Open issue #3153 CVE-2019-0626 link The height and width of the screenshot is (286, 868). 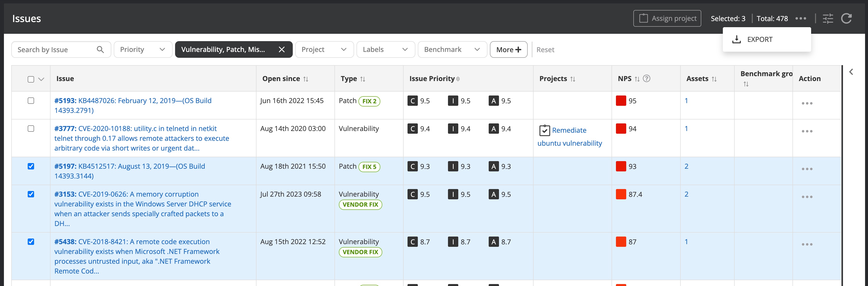pyautogui.click(x=138, y=194)
